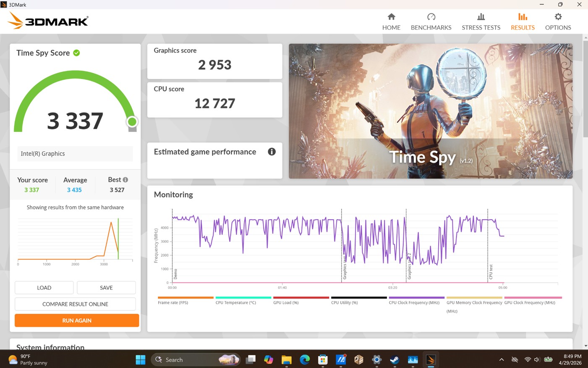Open the weather widget showing 90°F
Screen dimensions: 588x368
coord(28,360)
